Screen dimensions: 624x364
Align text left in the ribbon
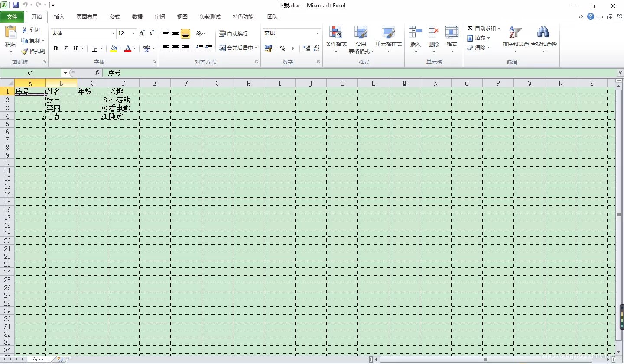166,48
